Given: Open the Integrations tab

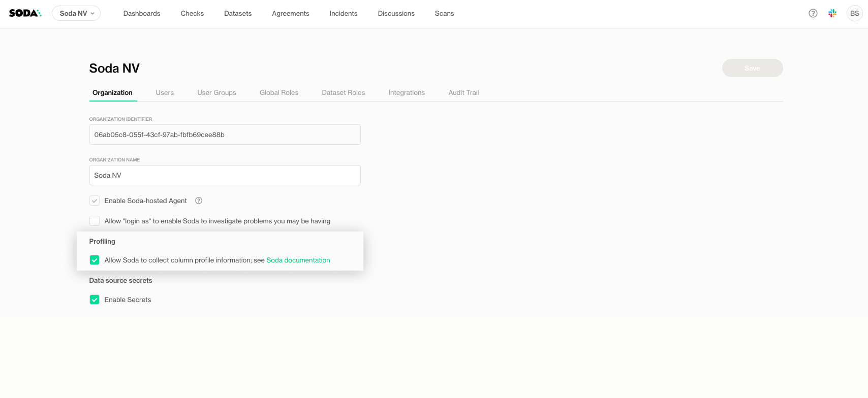Looking at the screenshot, I should pos(406,92).
